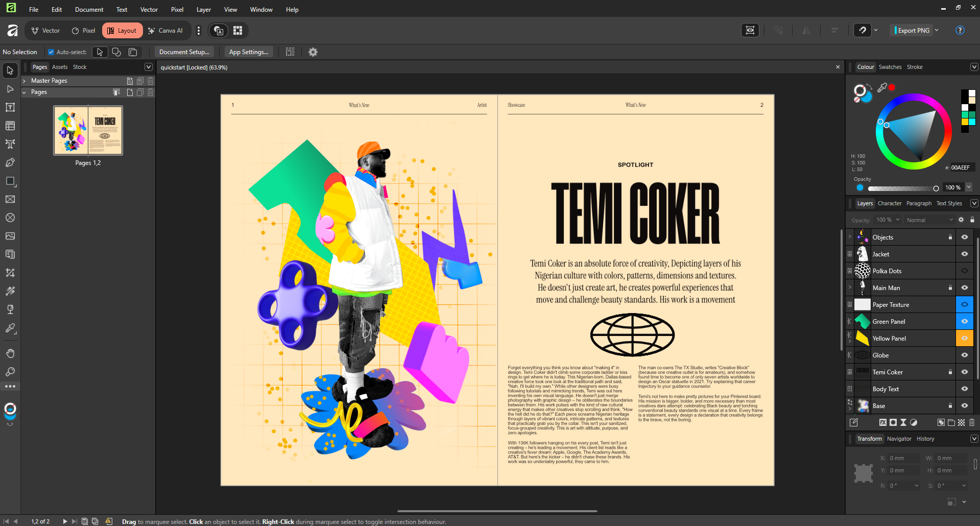
Task: Open the Colour panel options menu
Action: coord(974,67)
